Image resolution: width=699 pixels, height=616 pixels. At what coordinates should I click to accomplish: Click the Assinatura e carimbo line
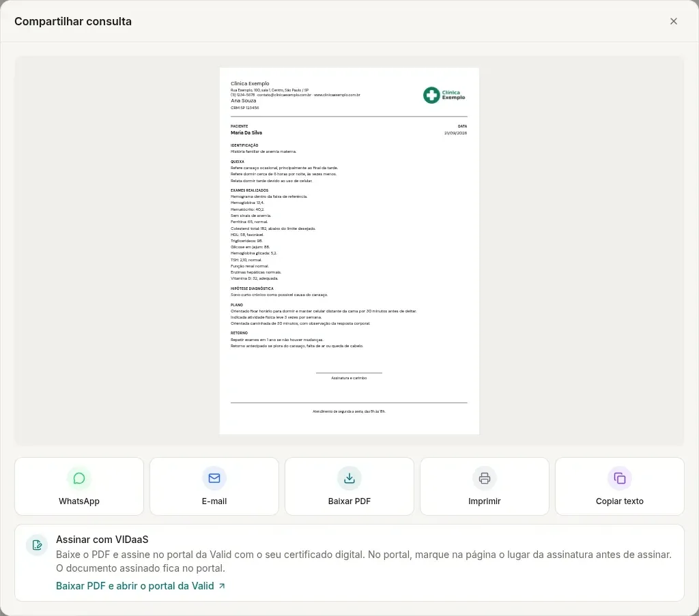click(349, 378)
